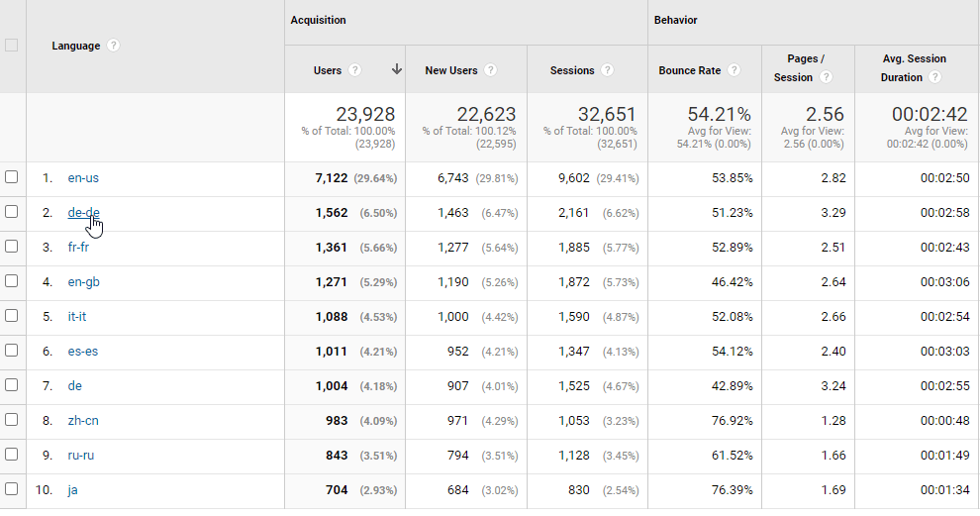Click the Users sort descending arrow

click(x=396, y=69)
